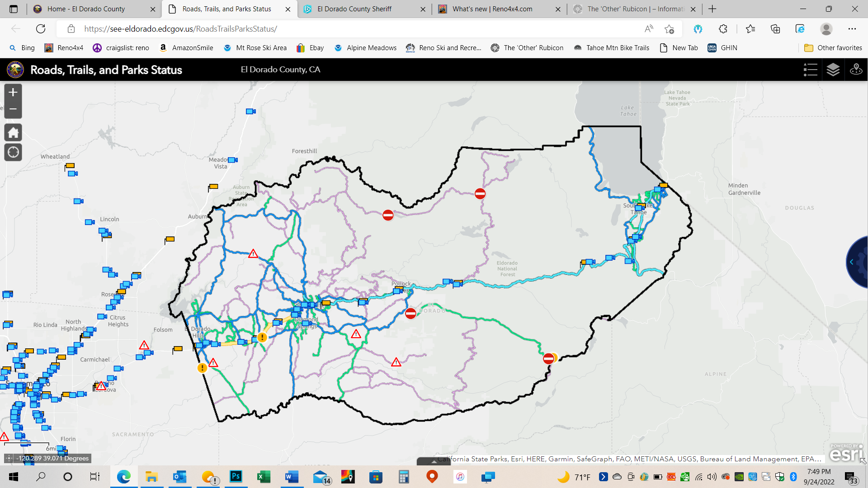Screen dimensions: 868x488
Task: Zoom out of the map
Action: 13,109
